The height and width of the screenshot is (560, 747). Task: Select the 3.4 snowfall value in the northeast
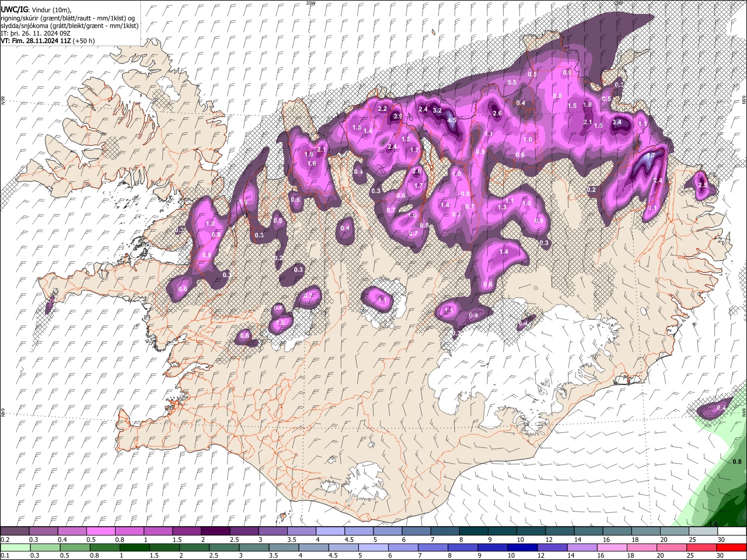coord(617,122)
